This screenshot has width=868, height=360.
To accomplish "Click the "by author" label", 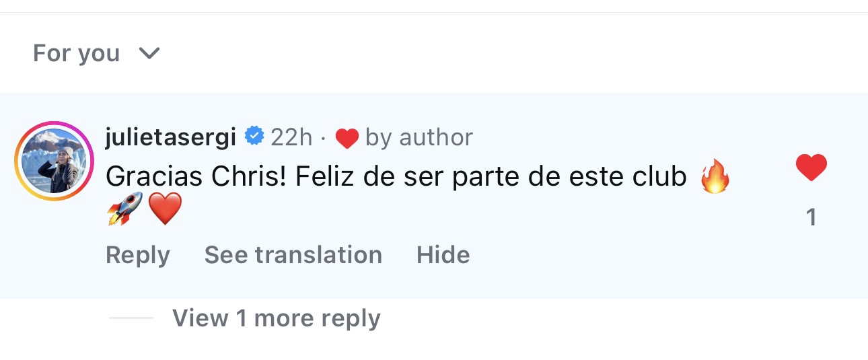I will (419, 137).
